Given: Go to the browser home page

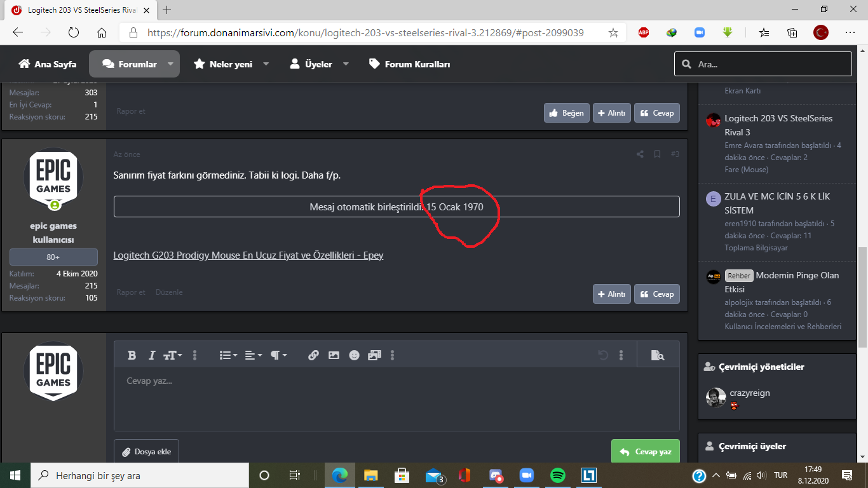Looking at the screenshot, I should point(102,32).
